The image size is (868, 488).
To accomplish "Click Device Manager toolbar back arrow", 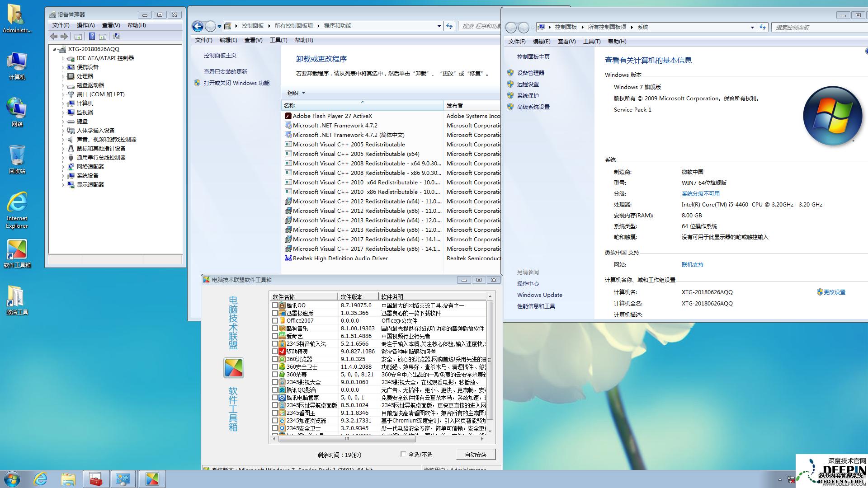I will pos(54,37).
